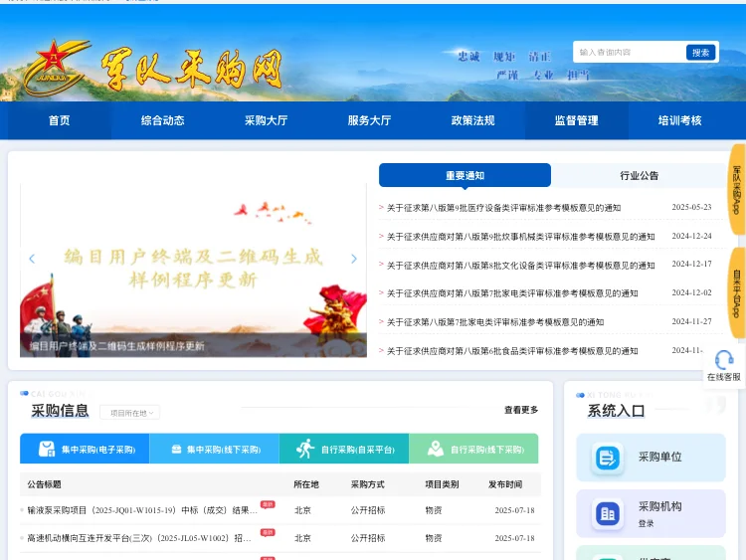This screenshot has width=746, height=560.
Task: Click the red star site logo
Action: [56, 67]
